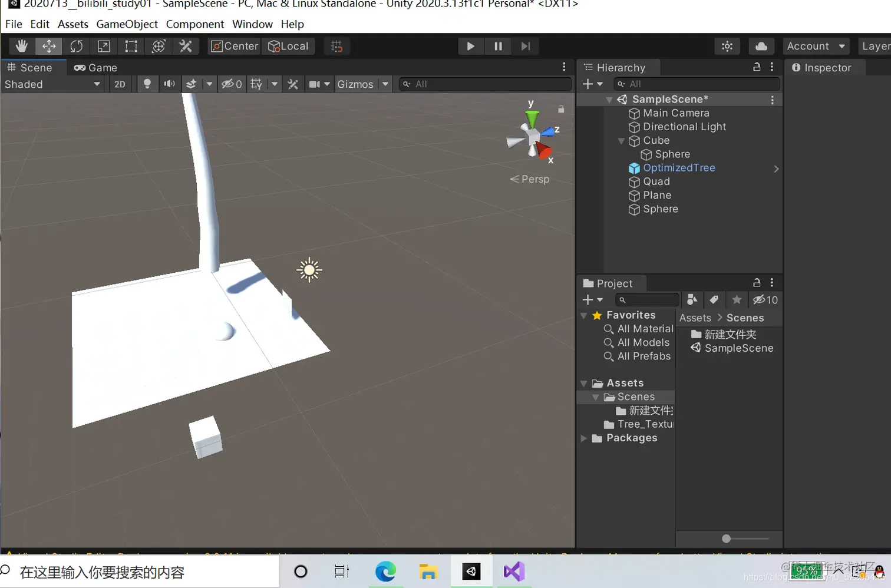Select the Directional Light sun gizmo

point(309,270)
